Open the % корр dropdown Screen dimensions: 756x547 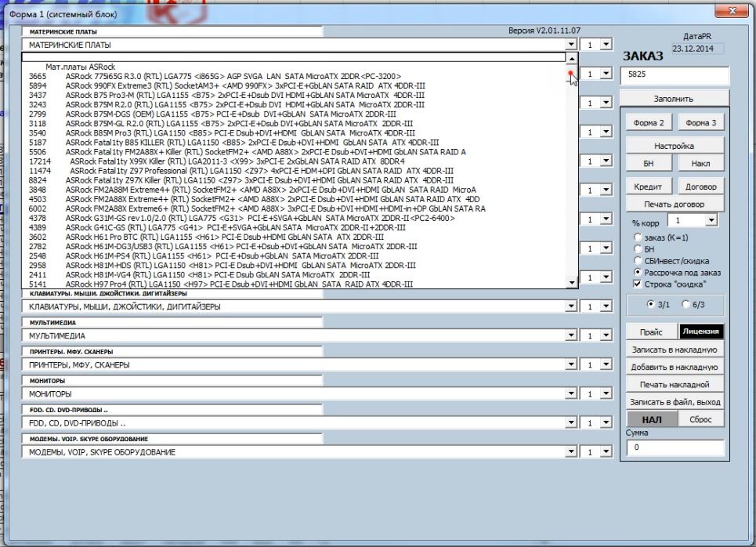coord(711,220)
